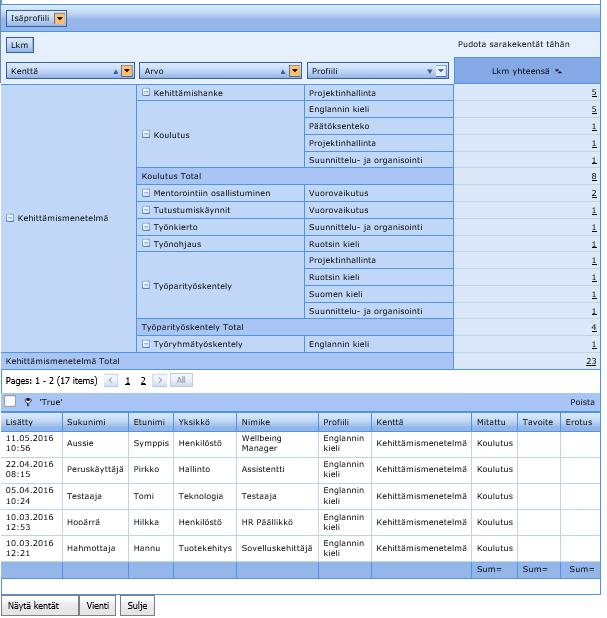Click the Lkm yhteensä column sort icon

click(558, 71)
